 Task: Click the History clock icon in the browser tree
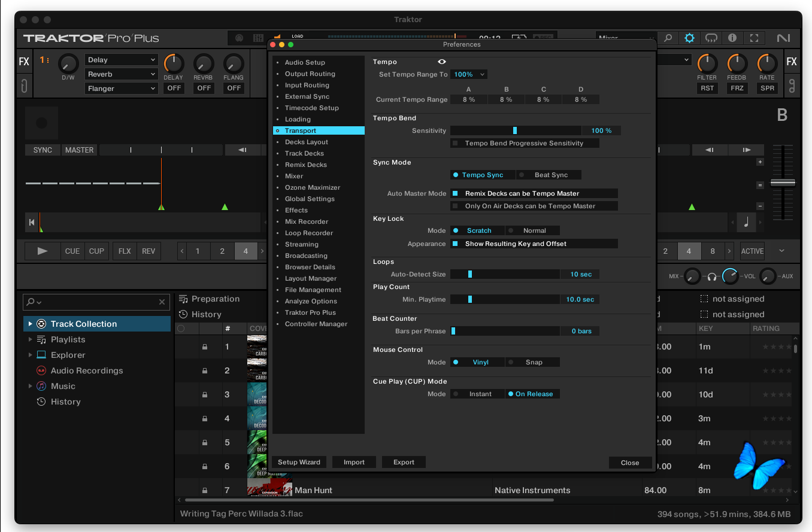click(x=41, y=402)
